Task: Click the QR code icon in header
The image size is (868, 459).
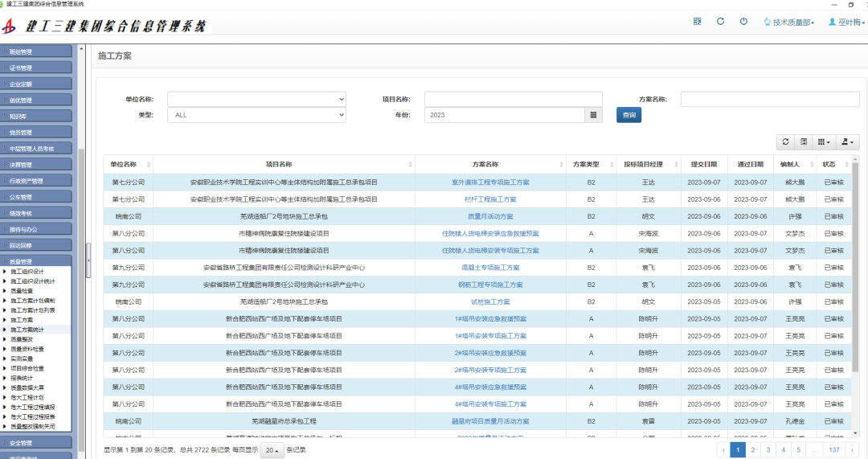Action: tap(698, 22)
